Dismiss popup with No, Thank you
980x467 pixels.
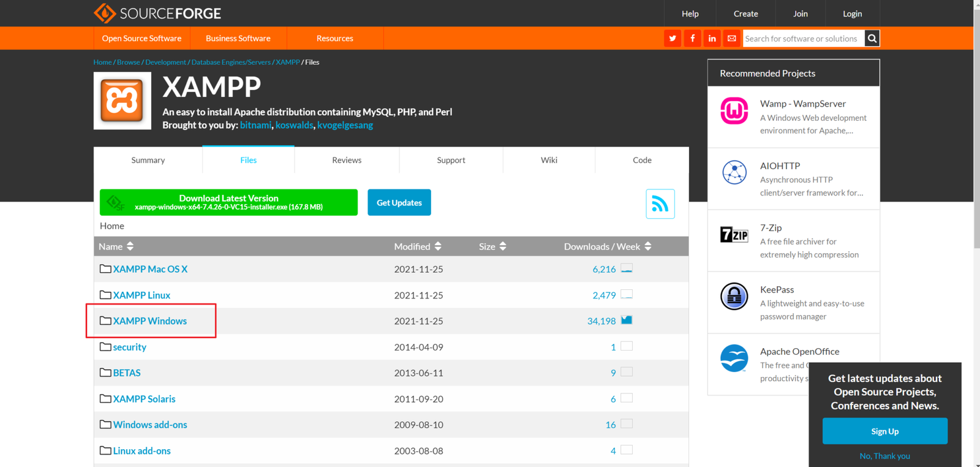click(885, 456)
